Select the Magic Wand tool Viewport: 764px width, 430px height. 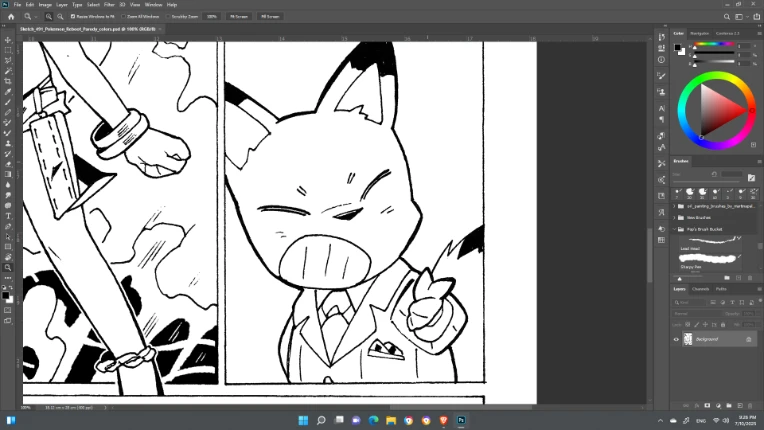pos(8,71)
